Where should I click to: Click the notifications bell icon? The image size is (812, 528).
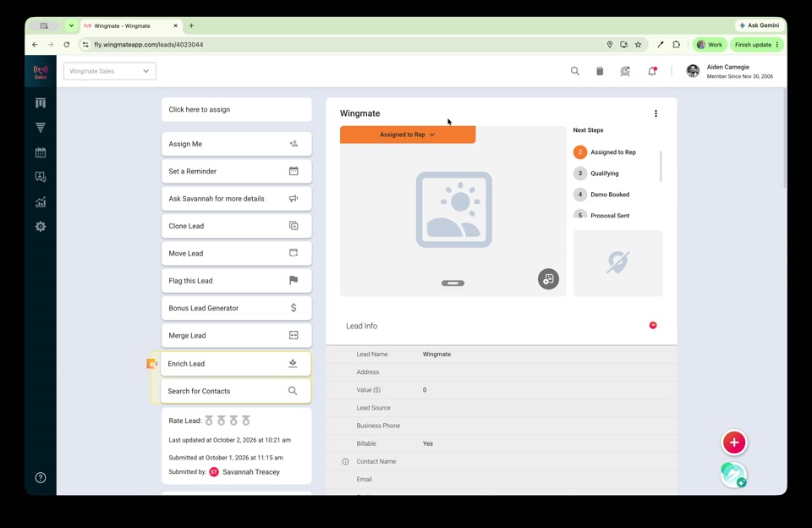652,71
